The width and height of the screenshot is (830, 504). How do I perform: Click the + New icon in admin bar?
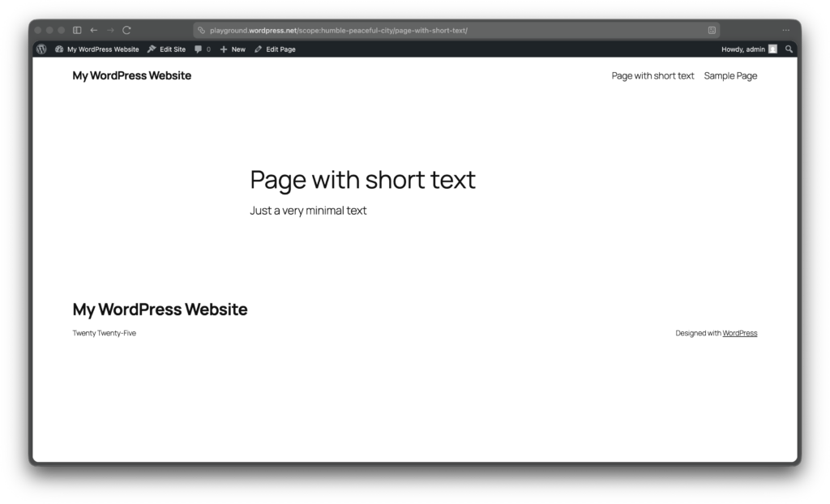pos(225,49)
